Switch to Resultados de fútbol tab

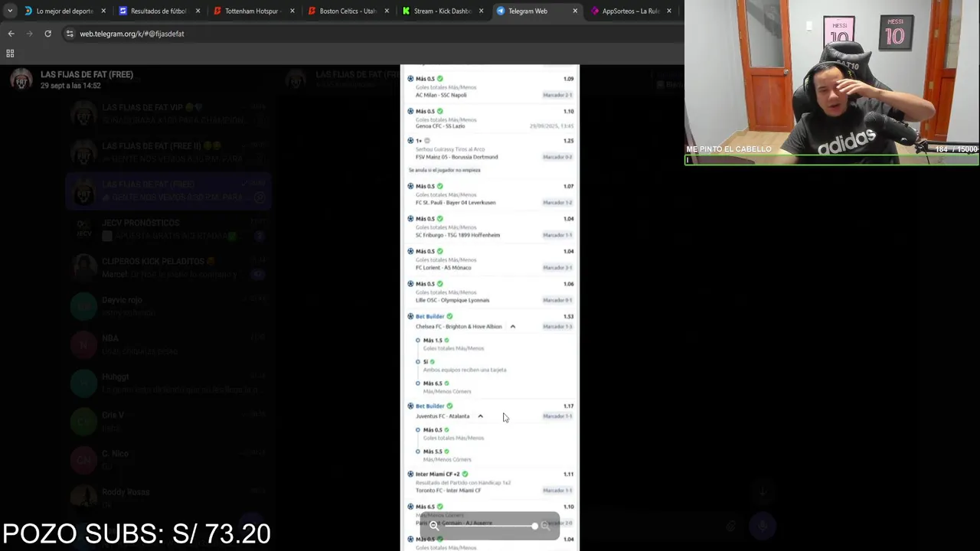pyautogui.click(x=158, y=11)
